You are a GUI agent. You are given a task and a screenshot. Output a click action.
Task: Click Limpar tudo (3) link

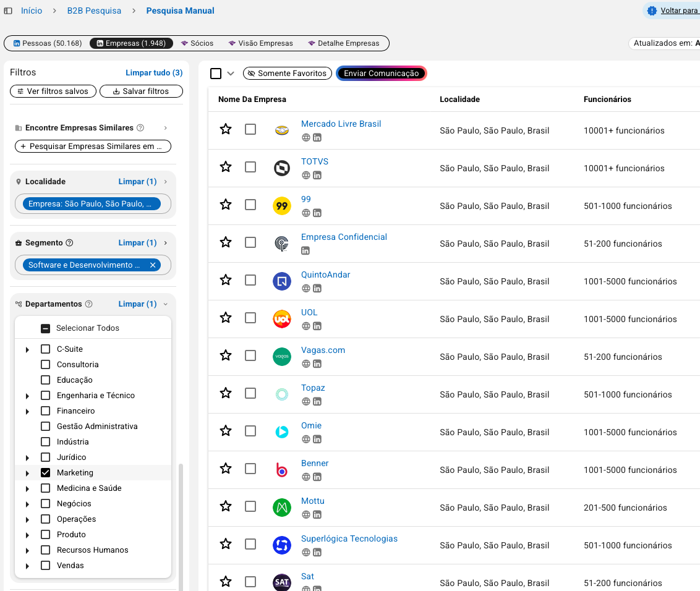154,73
